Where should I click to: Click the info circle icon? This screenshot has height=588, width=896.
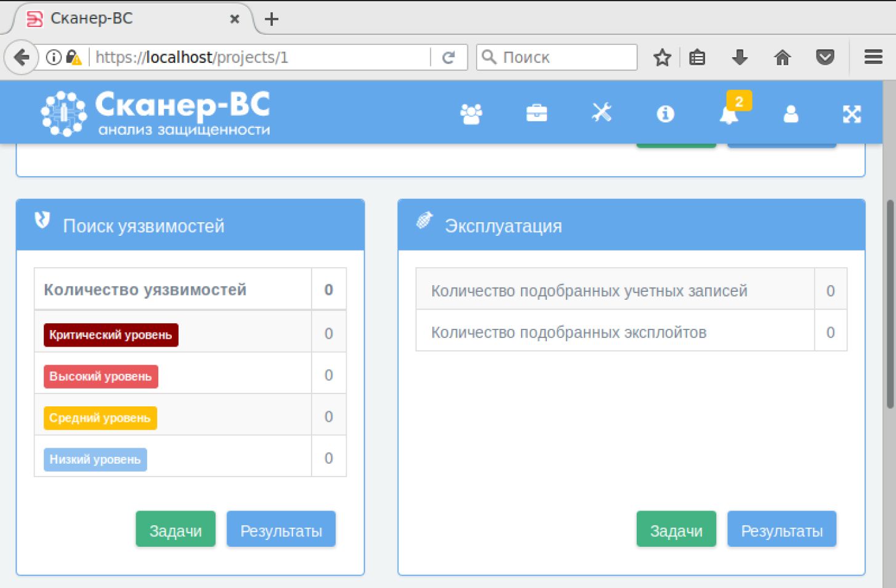click(665, 114)
